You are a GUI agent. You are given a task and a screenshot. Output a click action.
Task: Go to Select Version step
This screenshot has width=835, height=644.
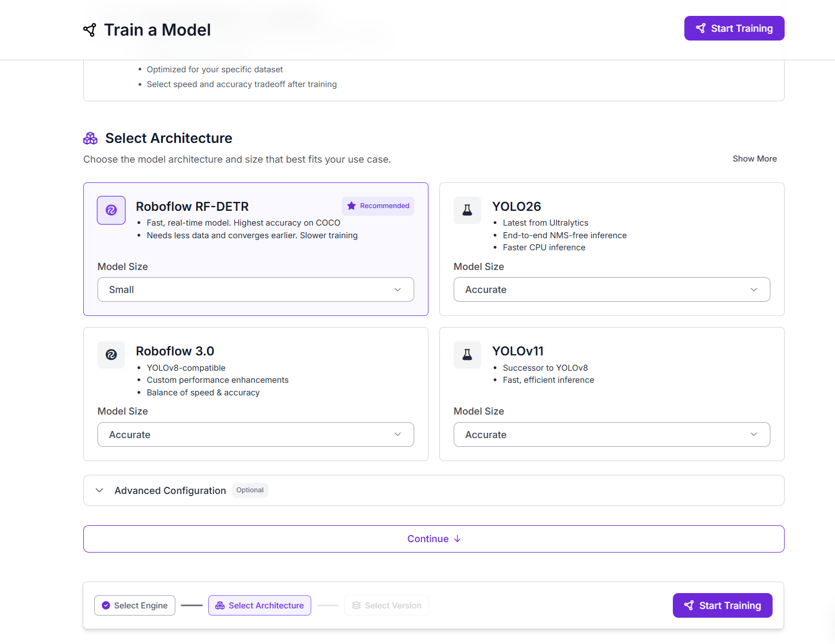[386, 606]
